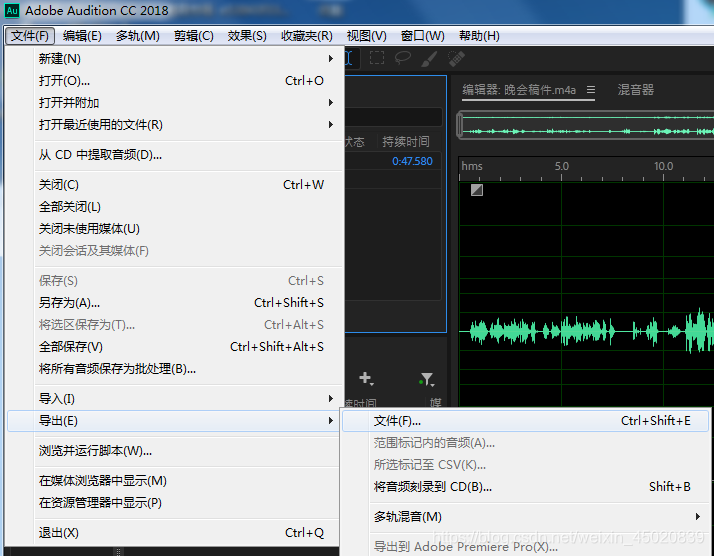Click the overview navigator left handle
714x556 pixels.
coord(460,125)
